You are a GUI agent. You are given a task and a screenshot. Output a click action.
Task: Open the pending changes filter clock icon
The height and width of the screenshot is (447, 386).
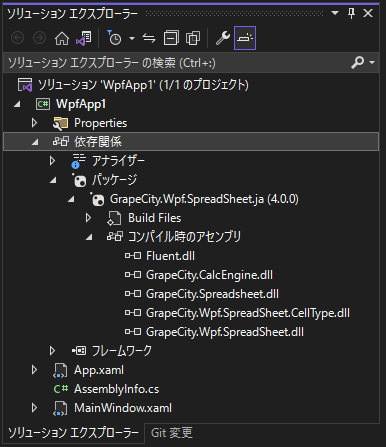click(x=114, y=38)
